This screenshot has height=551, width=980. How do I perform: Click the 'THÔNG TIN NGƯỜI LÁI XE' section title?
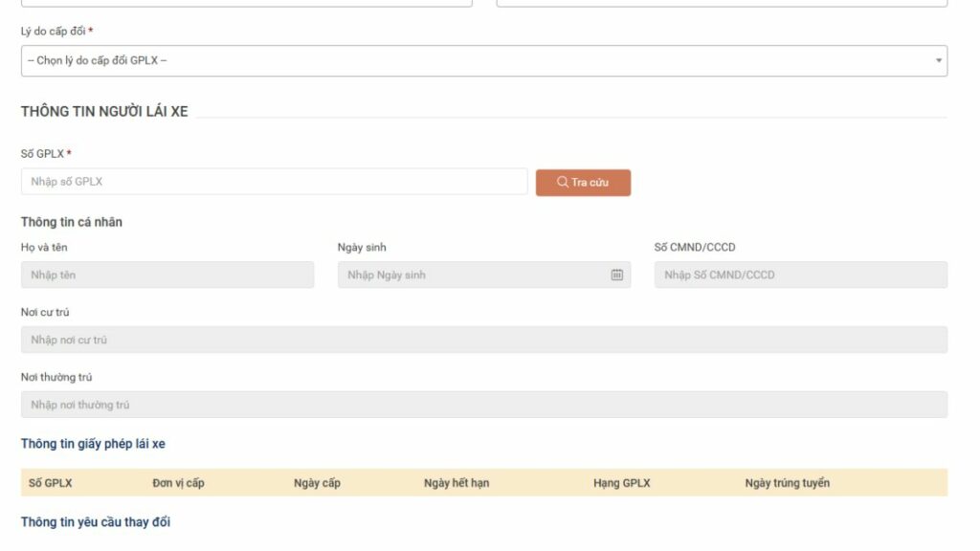[104, 112]
